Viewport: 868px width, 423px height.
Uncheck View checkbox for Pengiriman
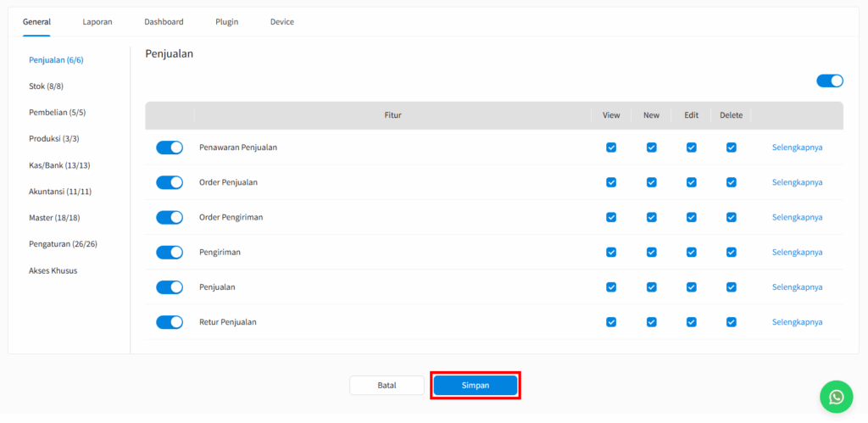click(611, 253)
